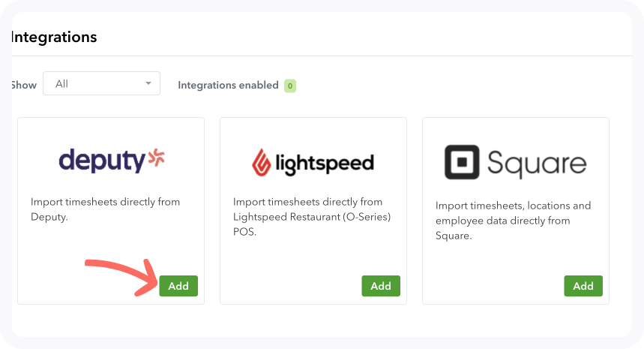Click the Square wordmark text
This screenshot has width=644, height=349.
537,162
